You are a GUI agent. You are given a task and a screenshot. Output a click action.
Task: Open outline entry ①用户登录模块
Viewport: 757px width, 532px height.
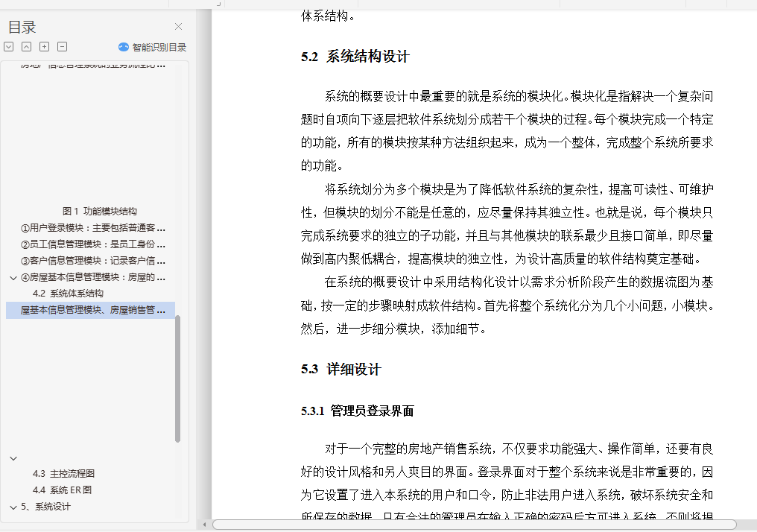(x=92, y=228)
